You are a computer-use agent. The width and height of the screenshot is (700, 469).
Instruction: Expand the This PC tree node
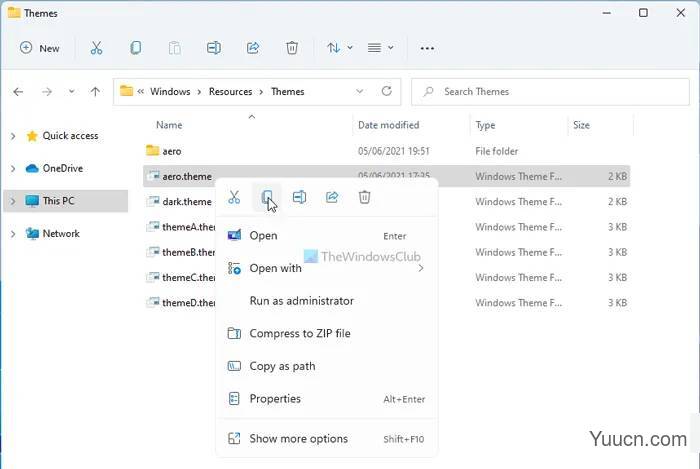(x=13, y=201)
